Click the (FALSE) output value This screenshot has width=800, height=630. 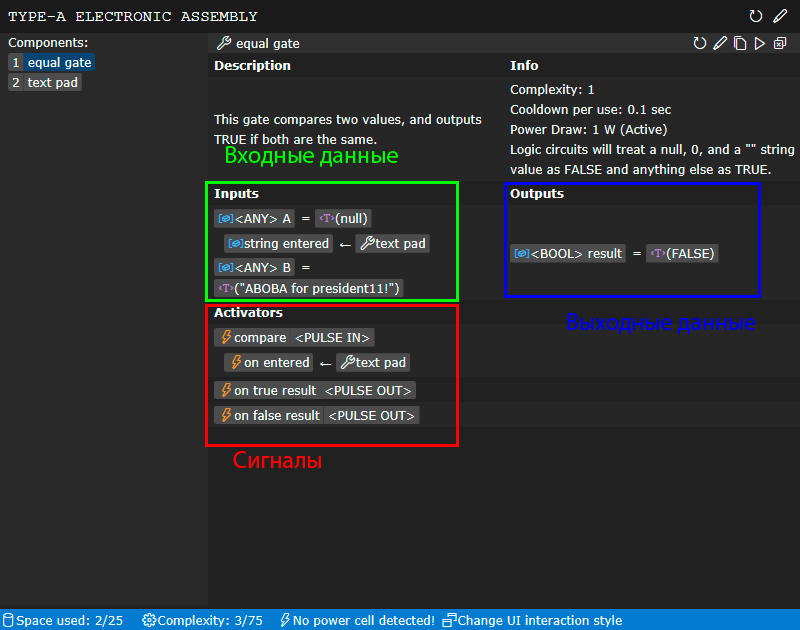point(683,254)
